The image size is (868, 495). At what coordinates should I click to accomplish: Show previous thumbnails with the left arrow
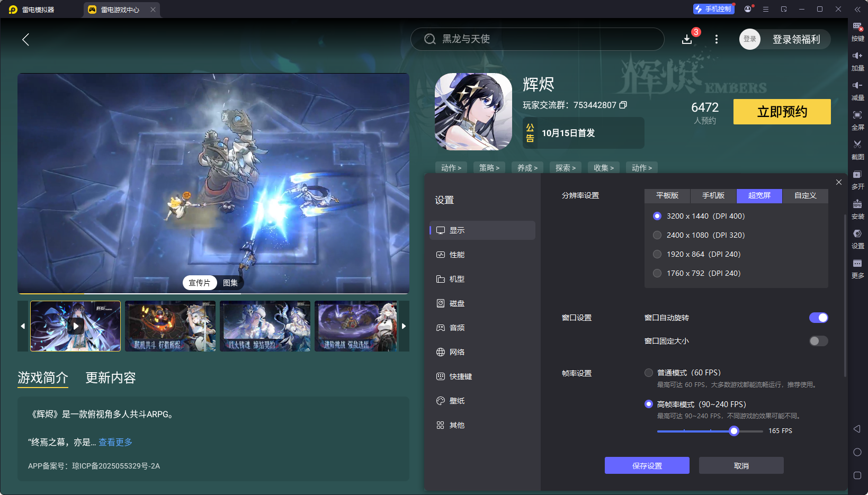click(x=23, y=326)
